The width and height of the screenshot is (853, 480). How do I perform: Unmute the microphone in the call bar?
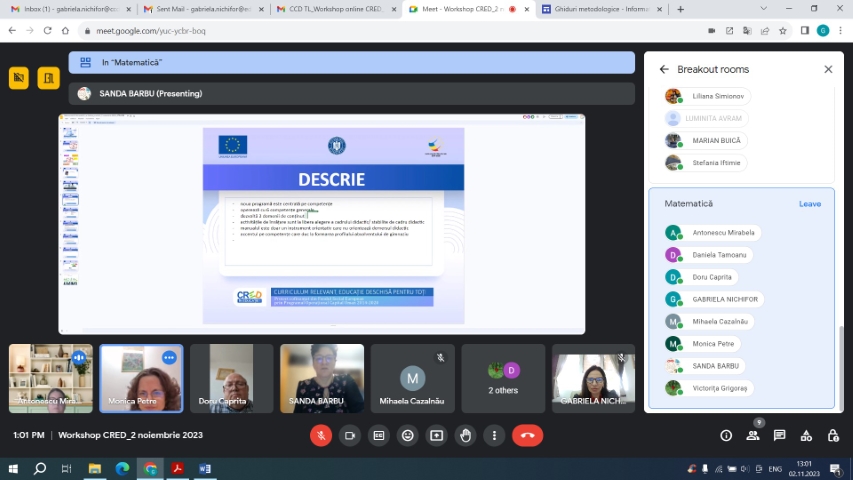(x=321, y=435)
